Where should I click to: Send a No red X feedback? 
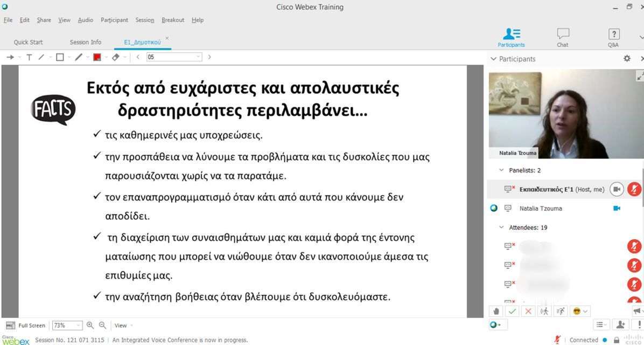528,311
